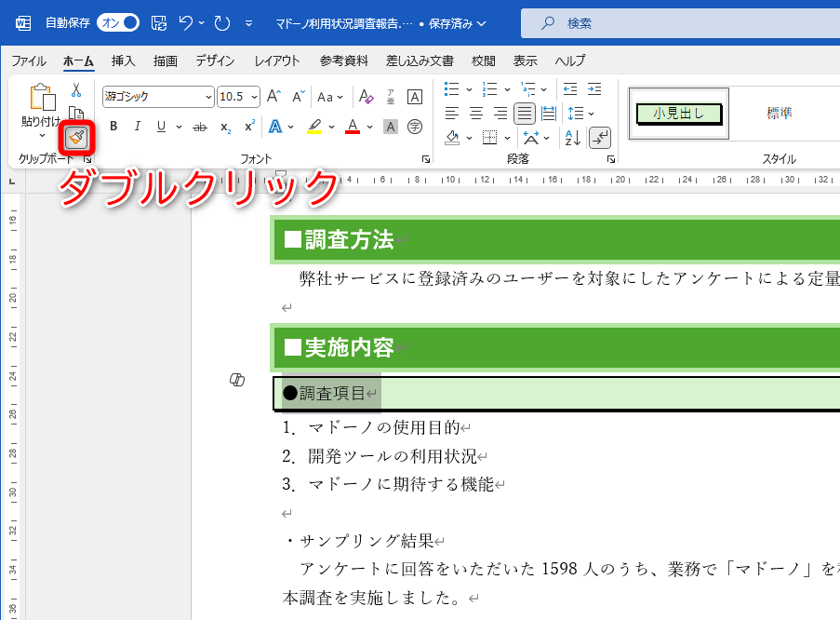Viewport: 840px width, 620px height.
Task: Click the Undo arrow icon
Action: click(183, 23)
